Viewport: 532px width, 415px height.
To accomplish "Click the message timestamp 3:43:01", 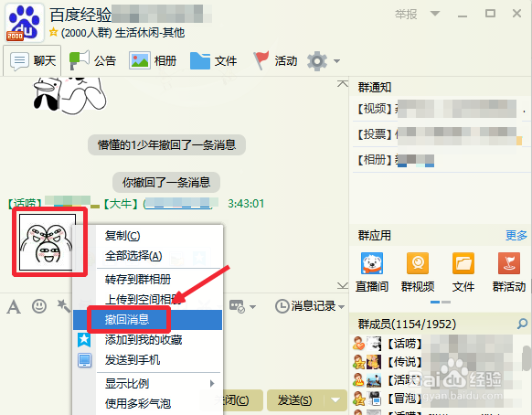I will [246, 204].
